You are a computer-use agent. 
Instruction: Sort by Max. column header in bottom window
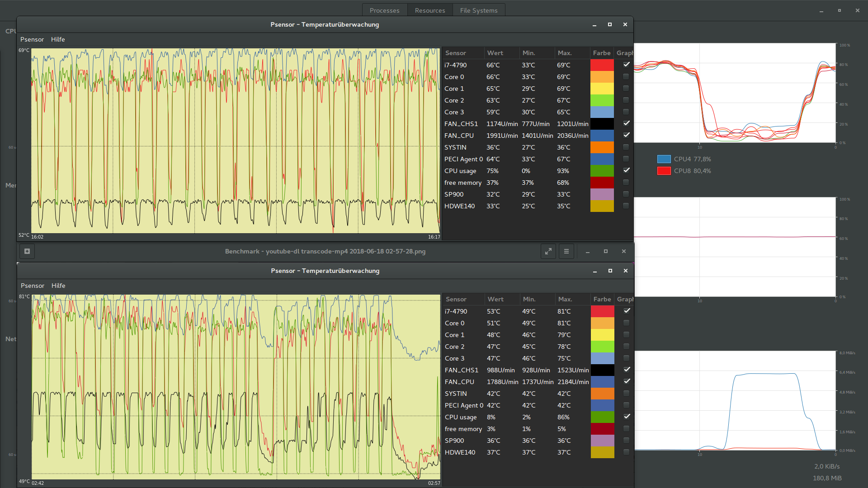pos(573,299)
